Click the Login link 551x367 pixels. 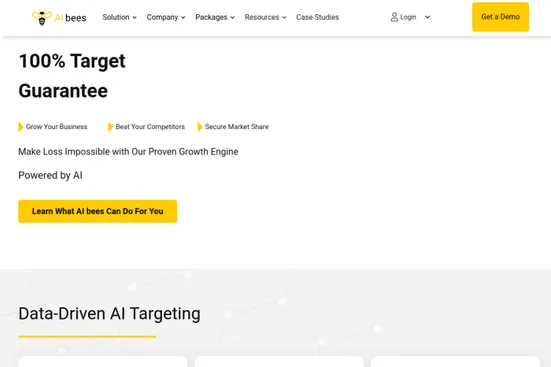click(x=408, y=17)
